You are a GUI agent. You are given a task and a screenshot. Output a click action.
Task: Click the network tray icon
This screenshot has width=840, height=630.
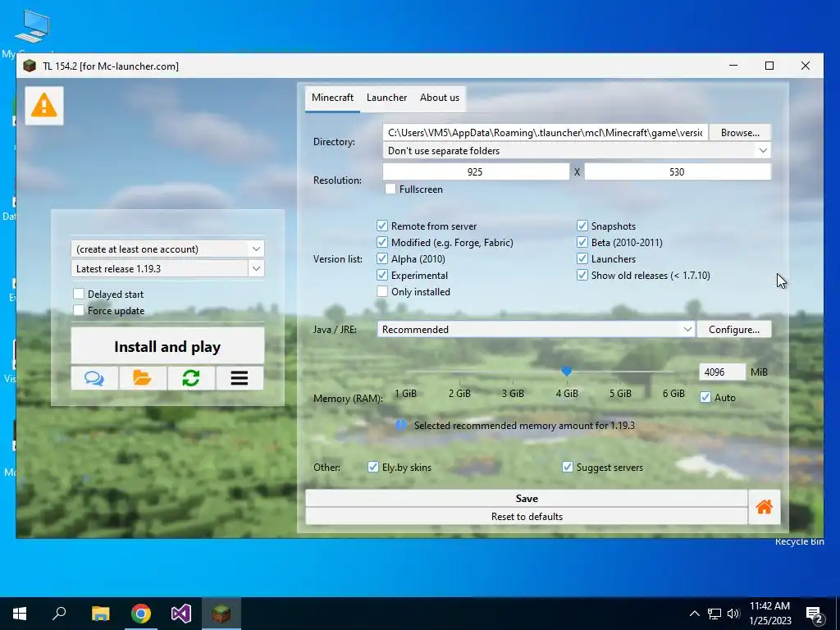click(714, 614)
